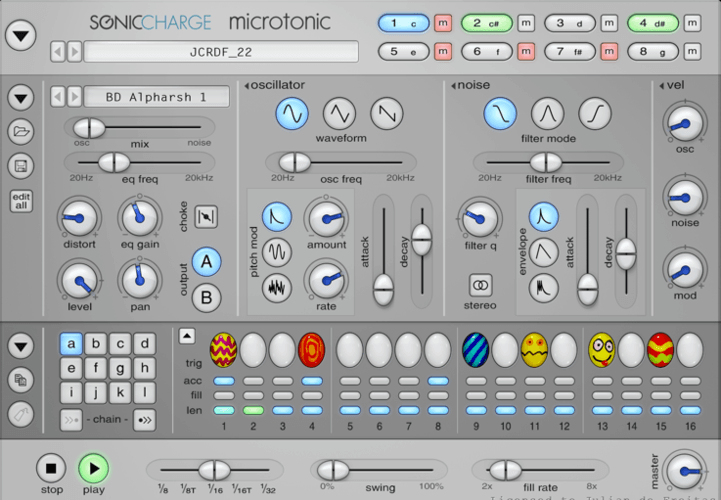This screenshot has width=721, height=500.
Task: Click step 4 red trigger egg
Action: (311, 351)
